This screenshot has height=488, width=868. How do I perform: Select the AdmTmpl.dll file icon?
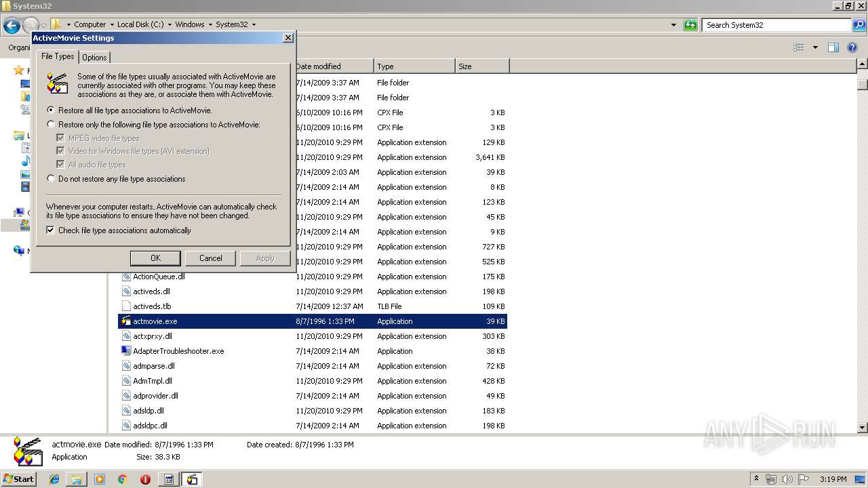click(x=126, y=381)
